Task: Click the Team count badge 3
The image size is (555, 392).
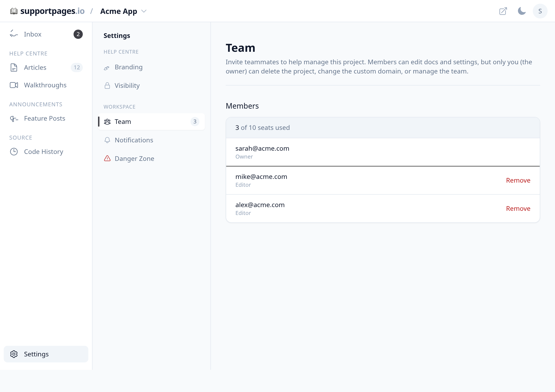Action: [x=195, y=122]
